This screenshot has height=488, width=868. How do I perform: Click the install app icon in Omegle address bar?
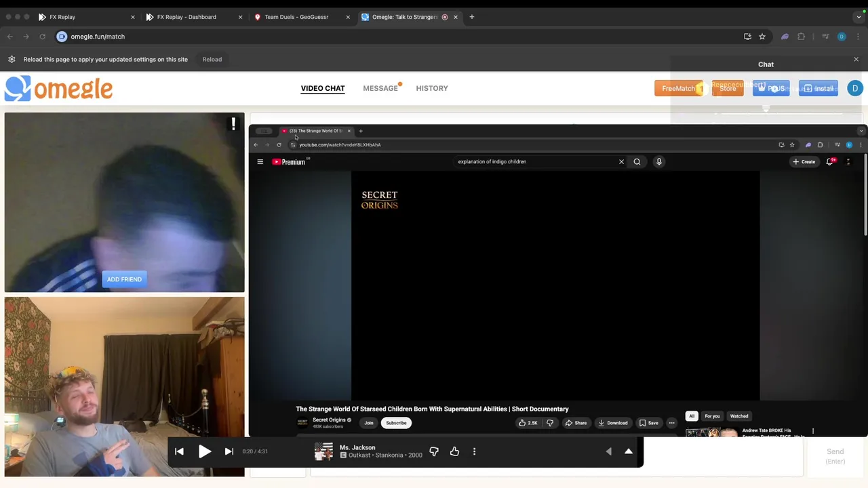click(x=747, y=37)
